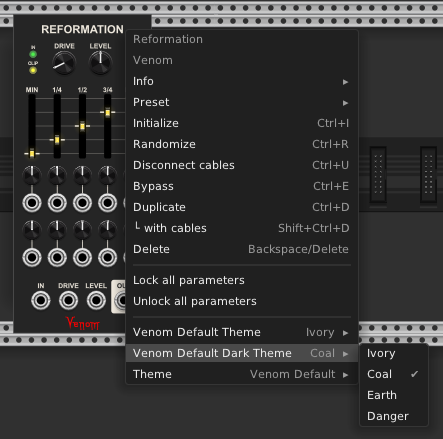Click the 3/4 vertical slider handle
This screenshot has height=439, width=443.
click(107, 113)
